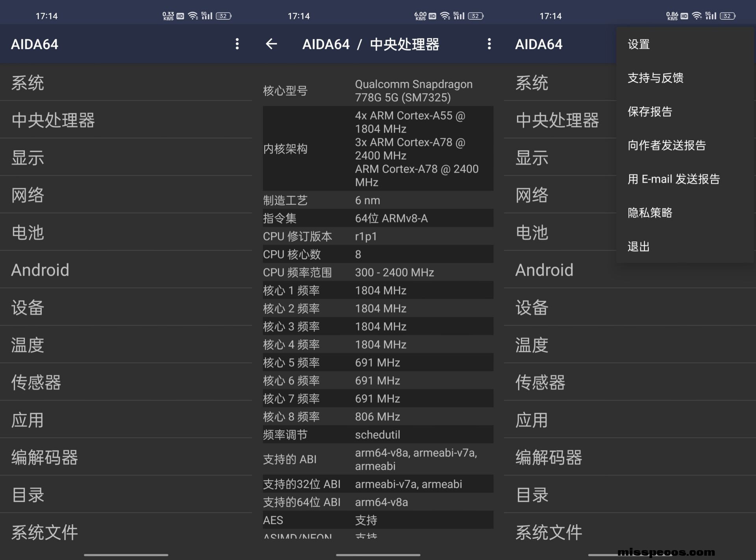
Task: Open 电池 category in the left screen
Action: (x=126, y=233)
